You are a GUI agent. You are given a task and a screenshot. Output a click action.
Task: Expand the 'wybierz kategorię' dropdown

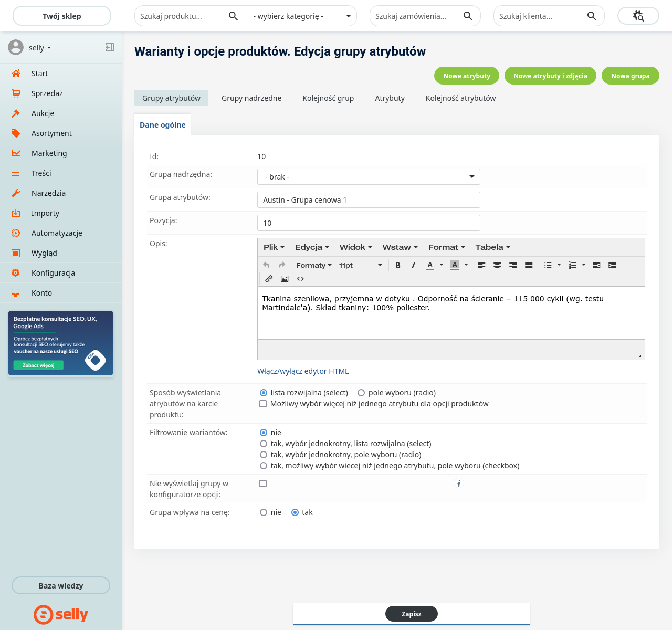[301, 16]
